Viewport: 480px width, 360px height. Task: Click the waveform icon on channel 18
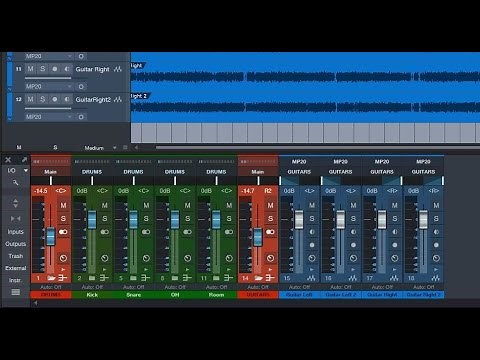coord(436,278)
